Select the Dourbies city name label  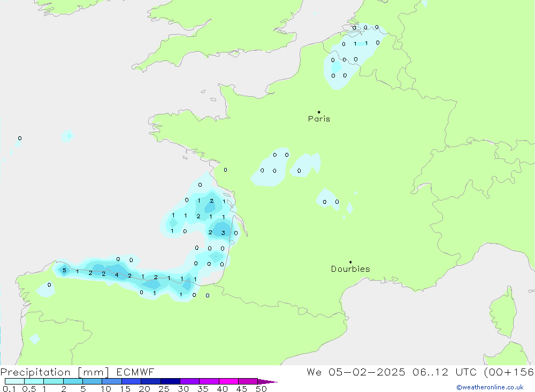pos(350,269)
